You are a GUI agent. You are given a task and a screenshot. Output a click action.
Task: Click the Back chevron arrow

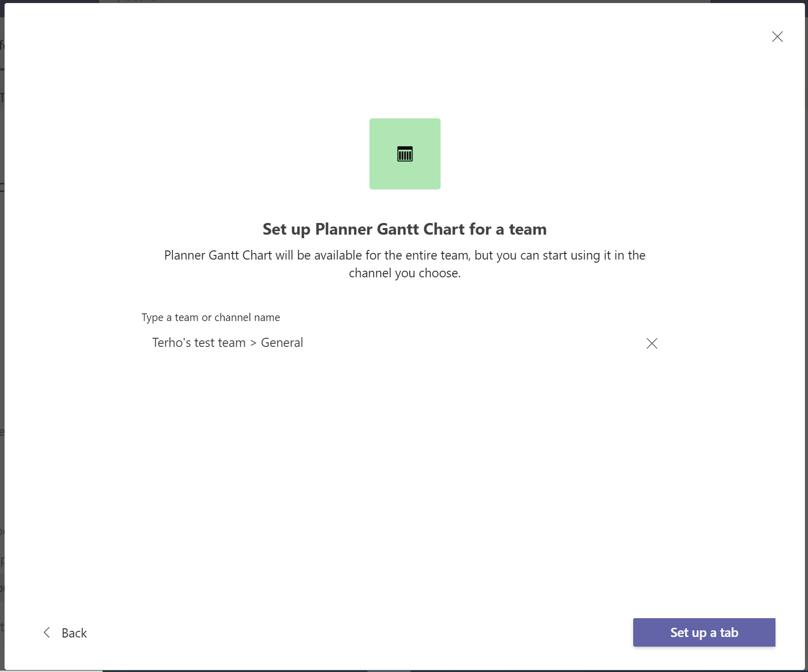click(47, 632)
